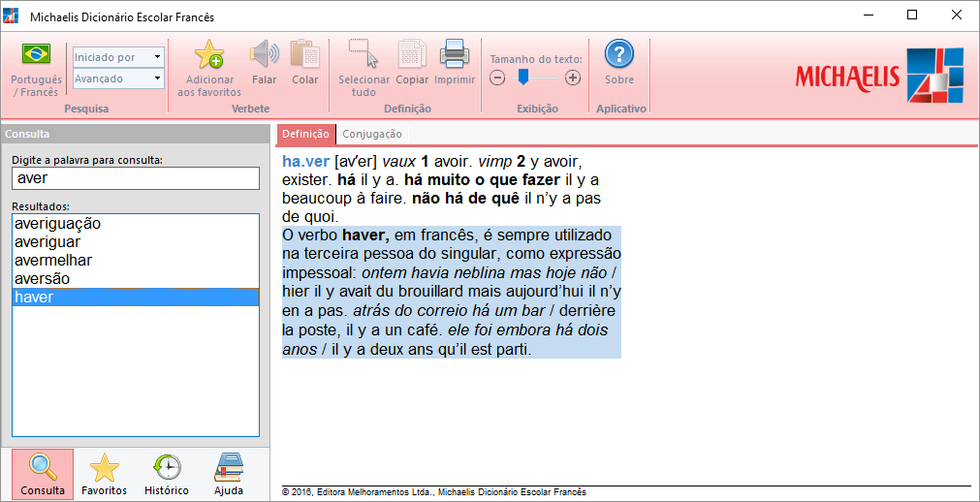Select result aversão
This screenshot has width=980, height=502.
136,279
